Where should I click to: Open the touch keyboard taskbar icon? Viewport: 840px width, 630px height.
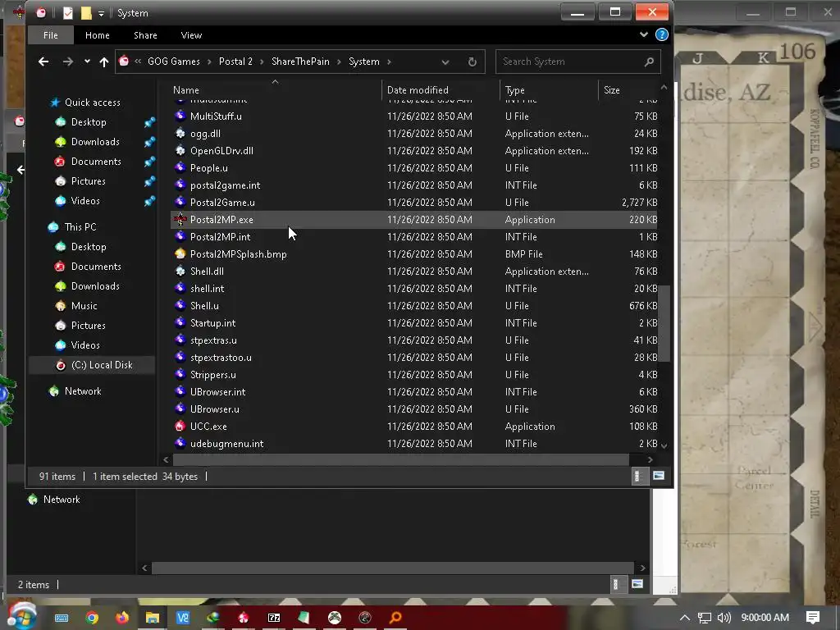(x=61, y=618)
